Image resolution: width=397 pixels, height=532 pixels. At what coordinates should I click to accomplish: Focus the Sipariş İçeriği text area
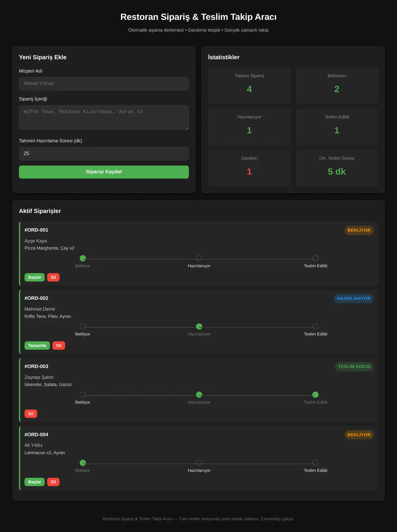[104, 117]
